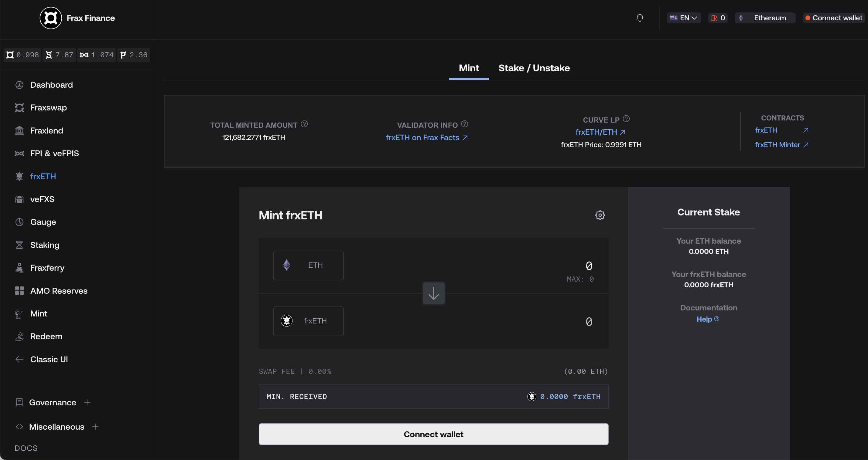The width and height of the screenshot is (868, 460).
Task: Click the Mint sidebar icon
Action: [x=19, y=313]
